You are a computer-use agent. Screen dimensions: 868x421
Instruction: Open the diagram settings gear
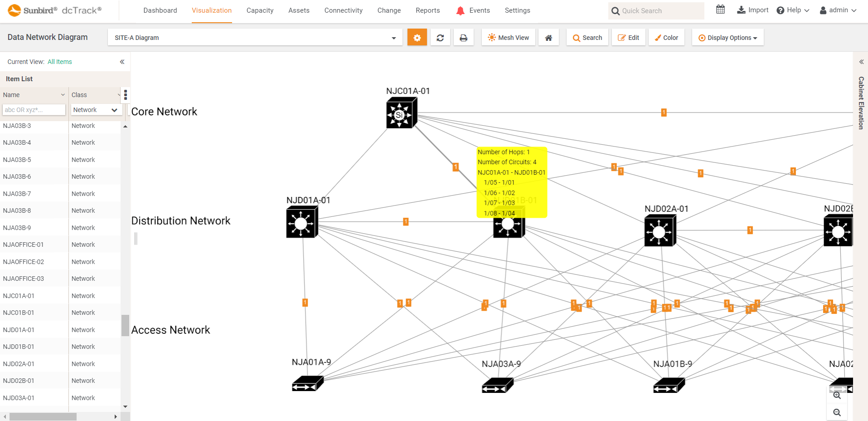417,37
